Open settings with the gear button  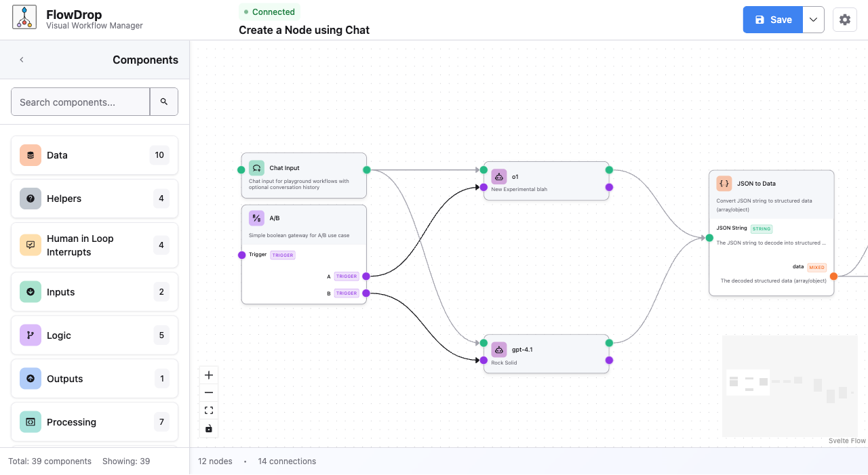tap(844, 20)
